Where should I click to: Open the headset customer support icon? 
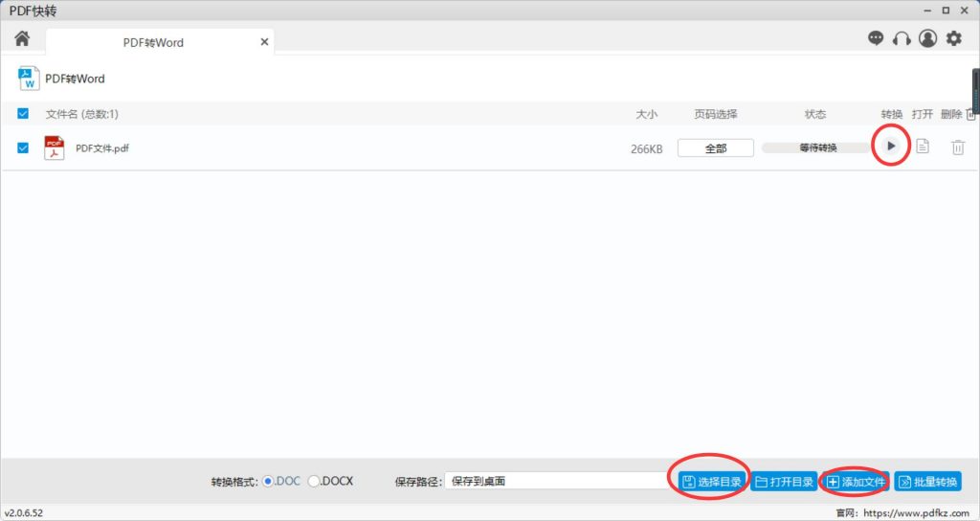point(902,38)
